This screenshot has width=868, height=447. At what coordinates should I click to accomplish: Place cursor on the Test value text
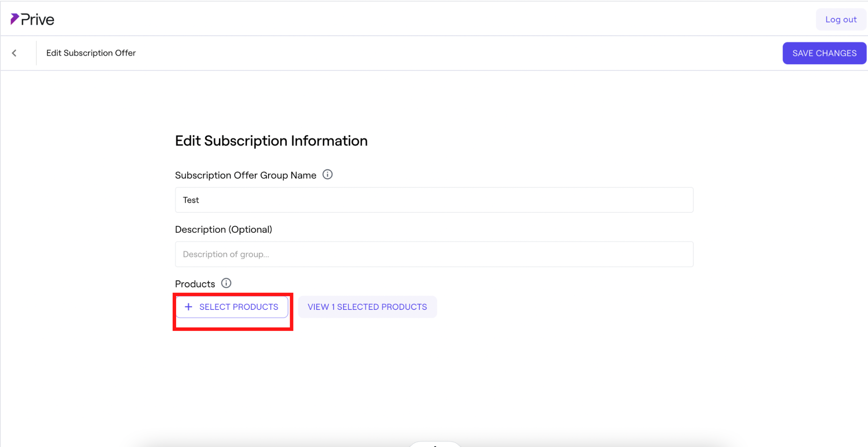pos(191,200)
